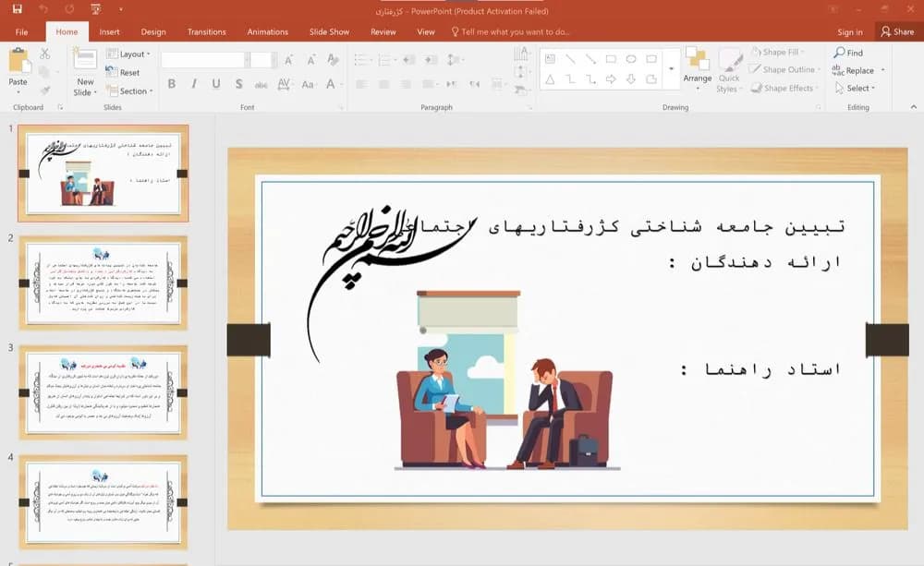Toggle Text Shadow

point(238,84)
